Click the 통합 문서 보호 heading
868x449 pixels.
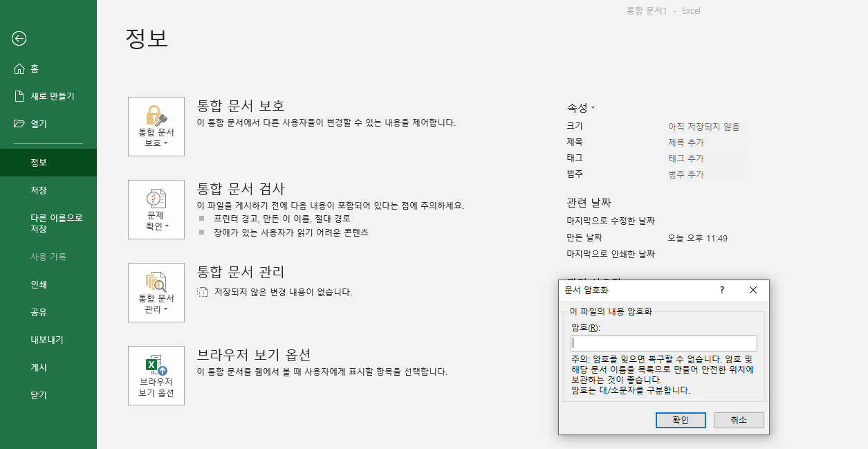(241, 106)
